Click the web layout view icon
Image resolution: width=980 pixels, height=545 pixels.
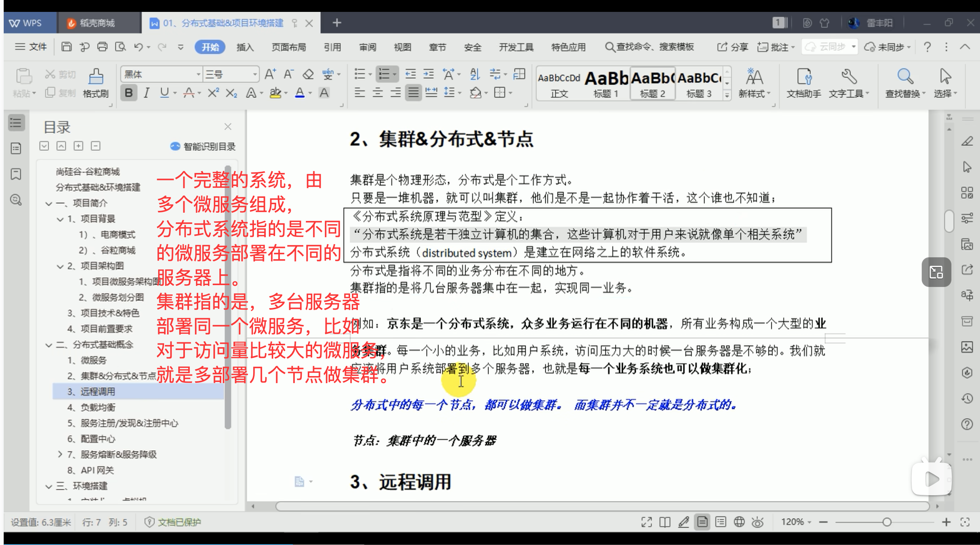[739, 522]
